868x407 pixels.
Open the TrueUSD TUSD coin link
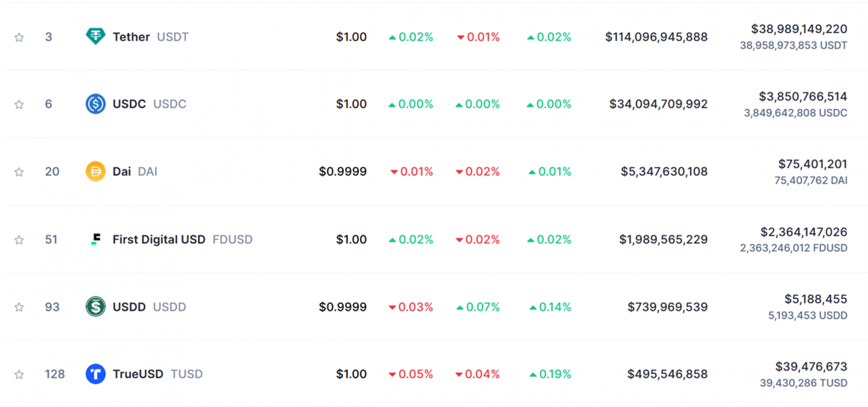pyautogui.click(x=158, y=374)
